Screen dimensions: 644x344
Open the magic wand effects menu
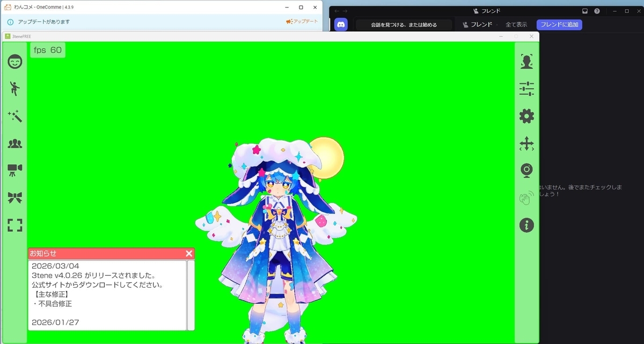coord(15,116)
